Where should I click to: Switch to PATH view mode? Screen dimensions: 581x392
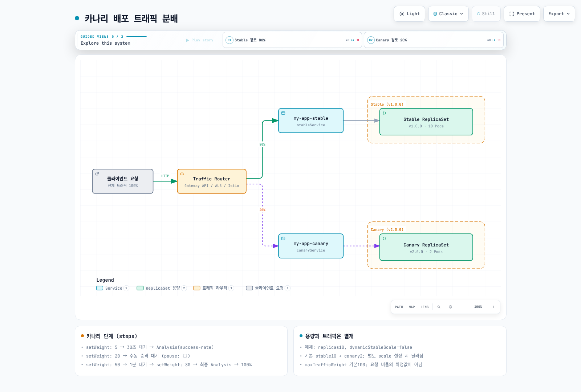click(399, 307)
